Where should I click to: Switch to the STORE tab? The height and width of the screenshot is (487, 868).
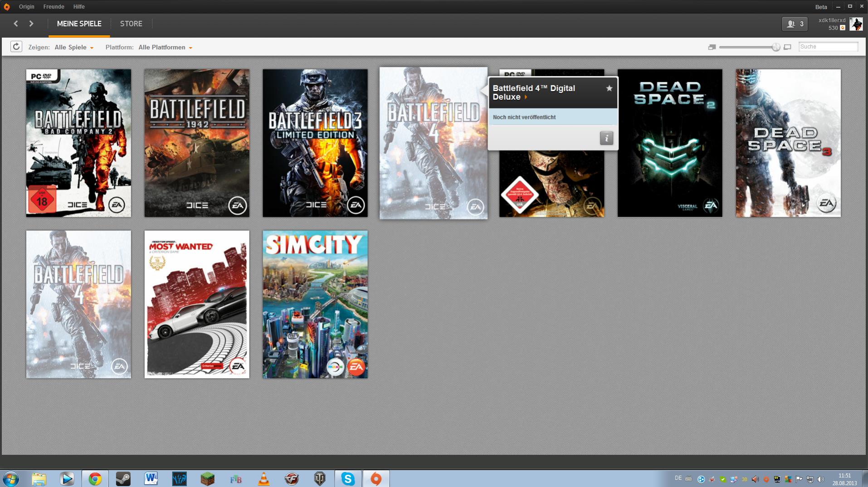pyautogui.click(x=131, y=24)
